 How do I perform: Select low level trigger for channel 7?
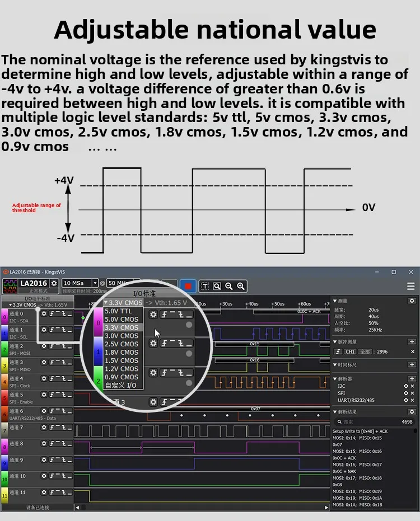[69, 428]
